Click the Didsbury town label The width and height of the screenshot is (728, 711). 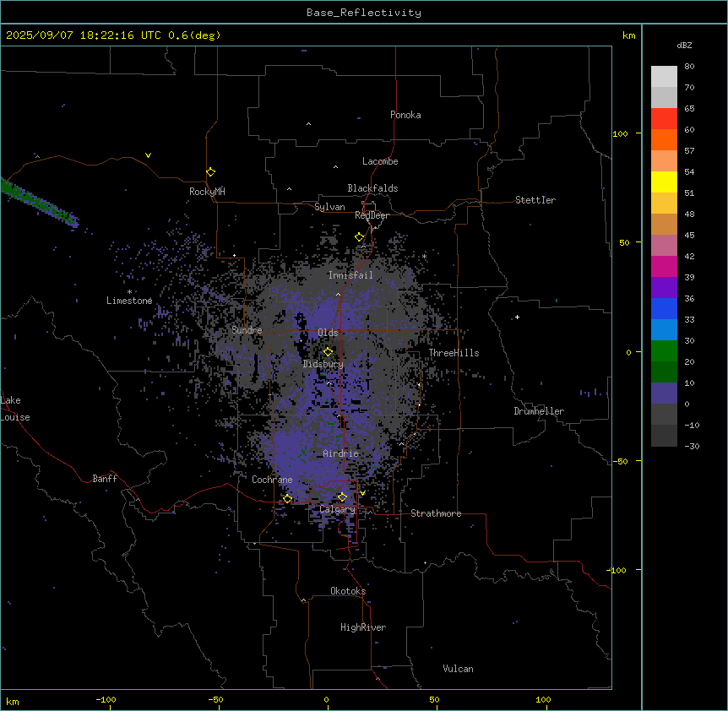[x=323, y=364]
